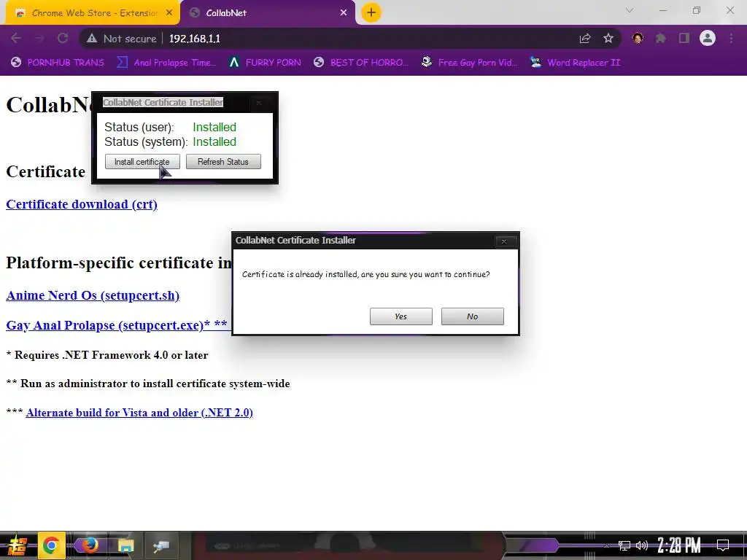
Task: Close the small Certificate Installer status window
Action: click(x=259, y=103)
